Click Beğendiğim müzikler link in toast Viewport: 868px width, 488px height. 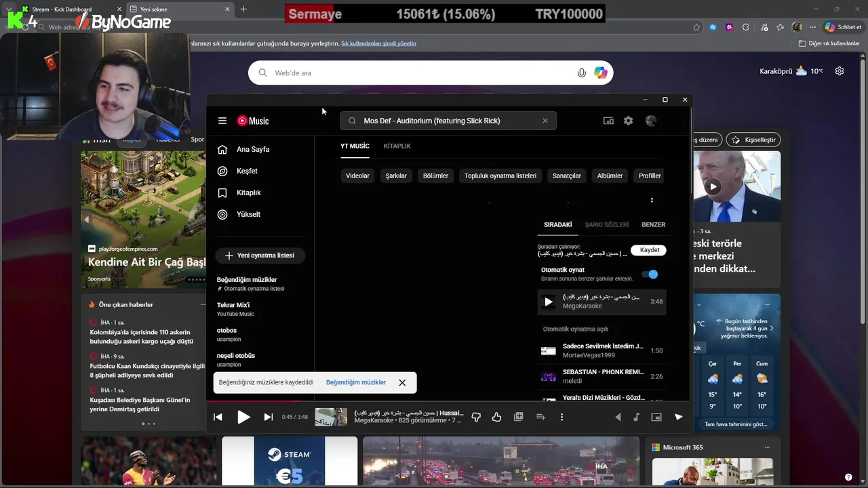coord(356,382)
